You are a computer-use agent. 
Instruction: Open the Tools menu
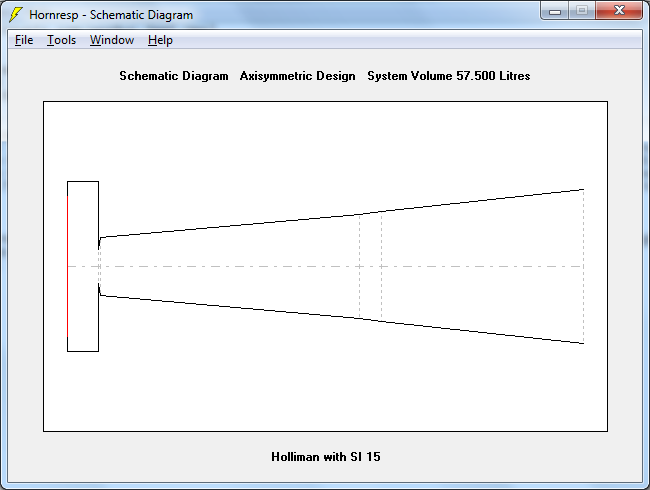[x=61, y=40]
